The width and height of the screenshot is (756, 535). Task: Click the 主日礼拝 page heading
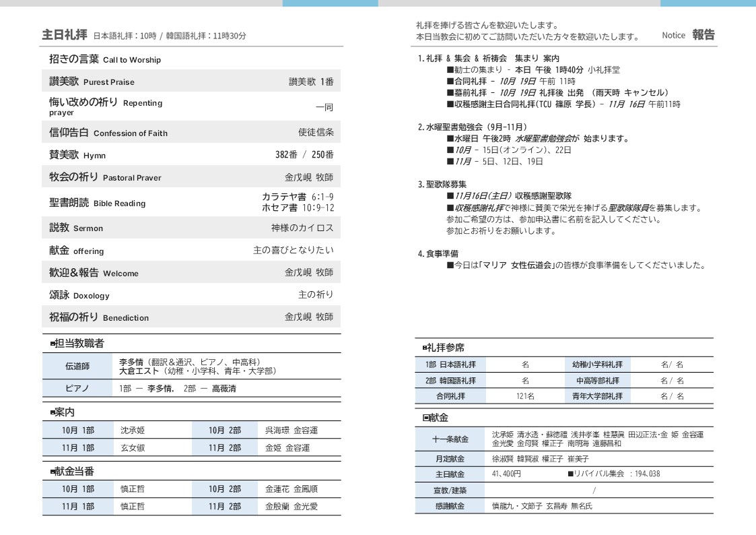click(65, 35)
